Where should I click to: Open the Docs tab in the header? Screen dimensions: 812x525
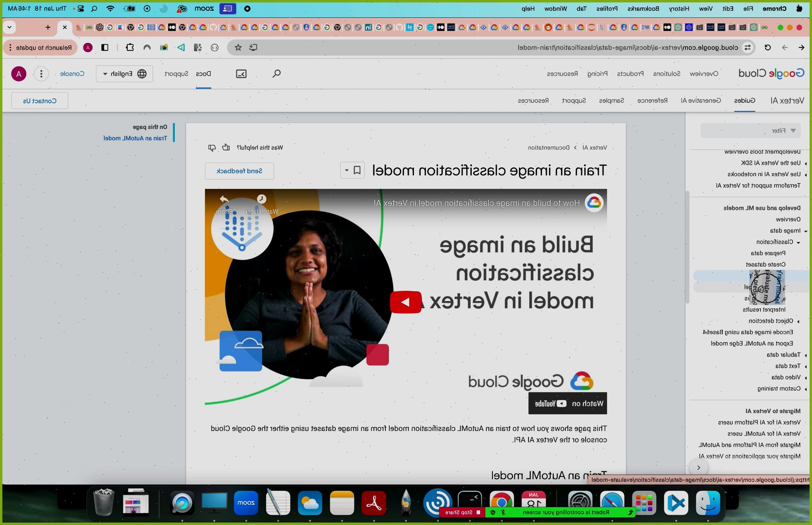tap(203, 74)
